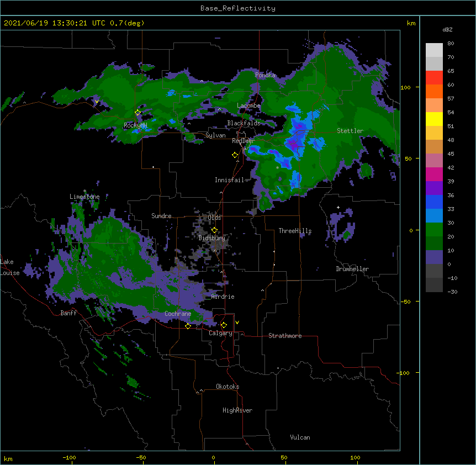Click the yellow diamond marker beside RockyMH
476x465 pixels.
click(138, 113)
